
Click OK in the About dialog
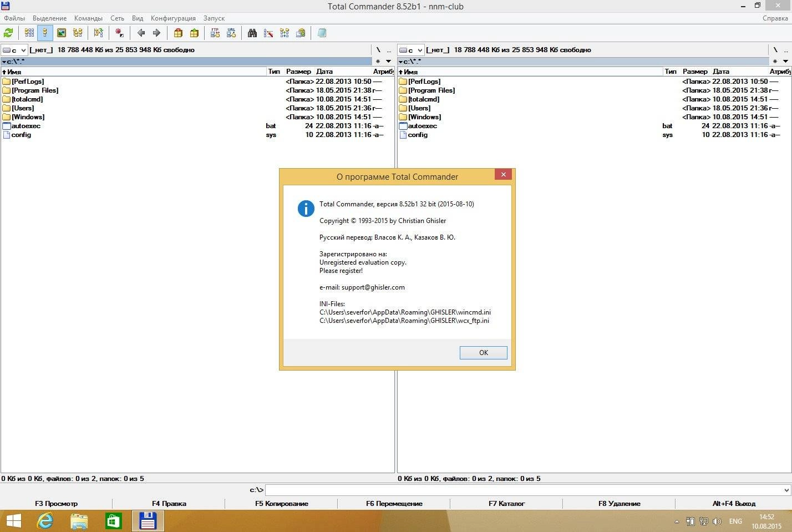click(x=484, y=353)
